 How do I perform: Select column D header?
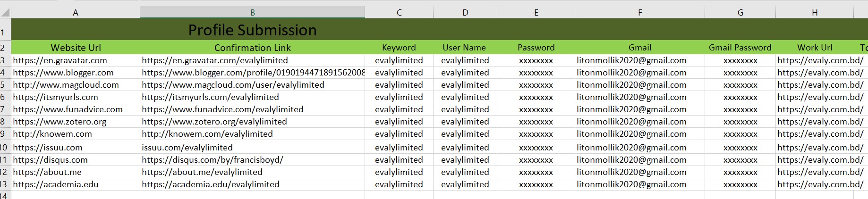click(465, 13)
